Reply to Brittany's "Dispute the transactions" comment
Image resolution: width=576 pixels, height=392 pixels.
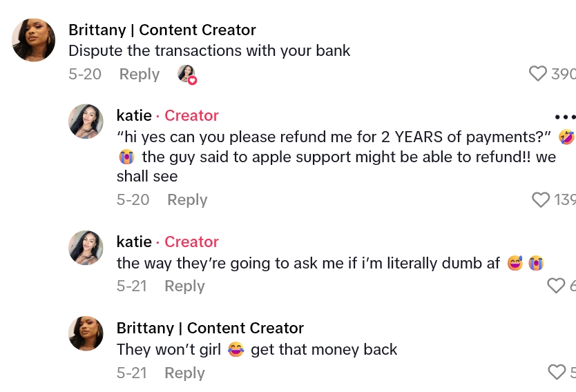139,74
